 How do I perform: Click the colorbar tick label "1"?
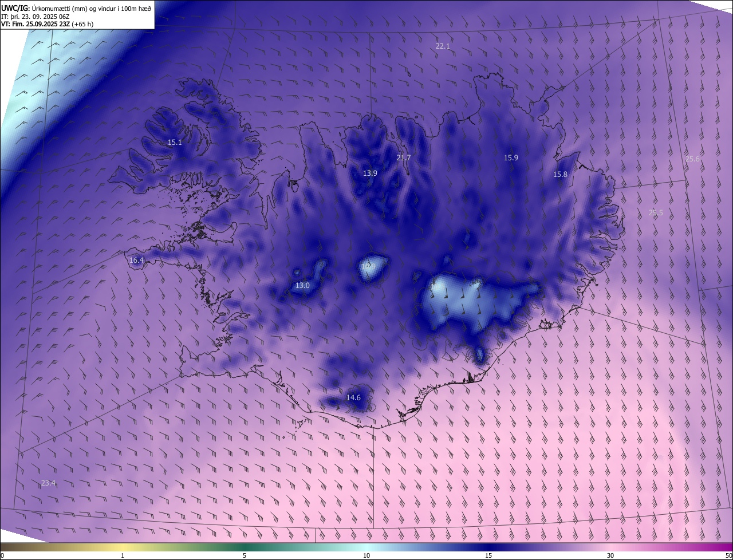coord(123,555)
